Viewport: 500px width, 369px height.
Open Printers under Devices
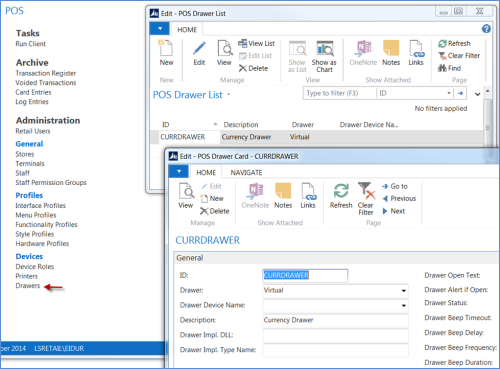27,276
